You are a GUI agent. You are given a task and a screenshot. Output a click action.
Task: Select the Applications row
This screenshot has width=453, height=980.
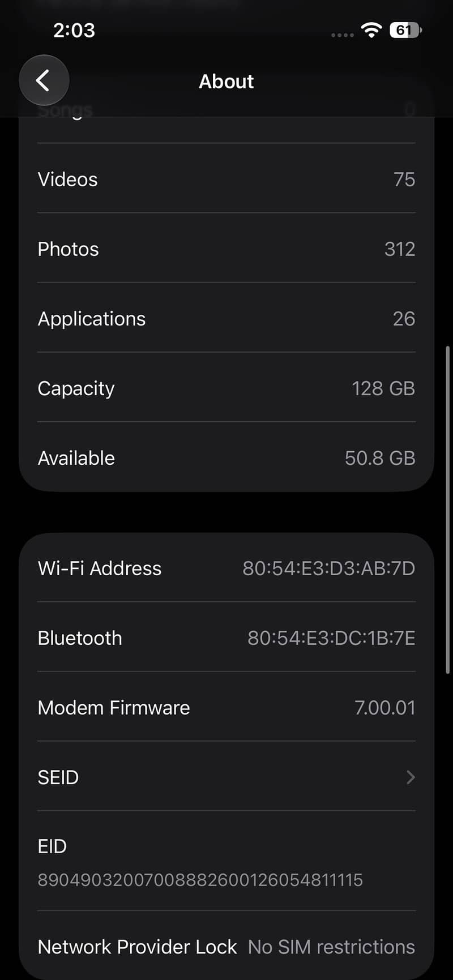pyautogui.click(x=226, y=318)
